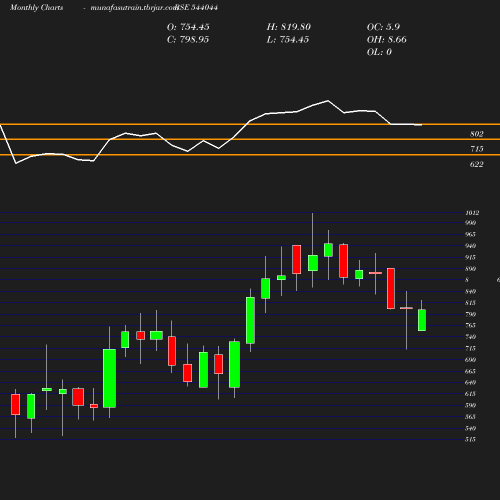Click the "515" price axis label
This screenshot has height=500, width=500.
[471, 440]
